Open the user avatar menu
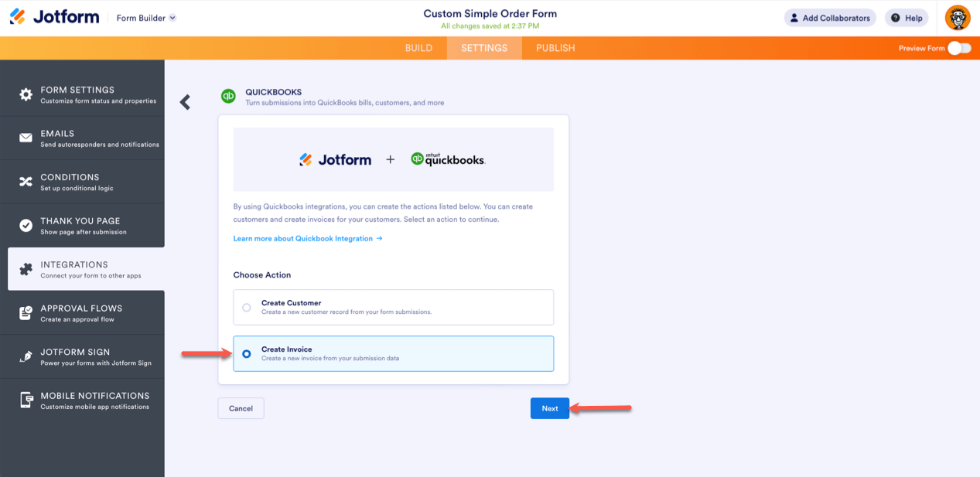 pyautogui.click(x=958, y=18)
